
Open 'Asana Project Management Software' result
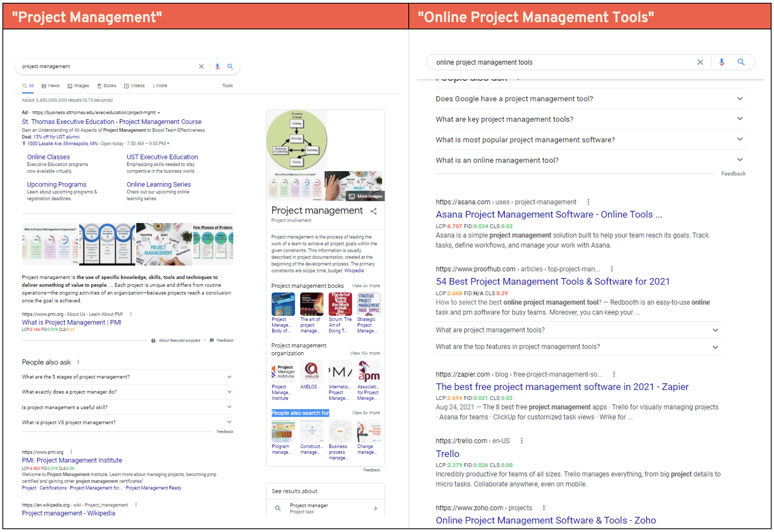tap(549, 214)
